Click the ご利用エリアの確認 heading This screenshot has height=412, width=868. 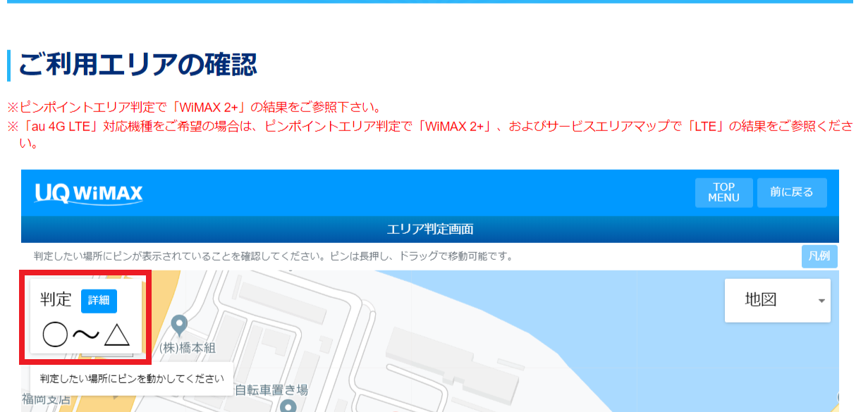pyautogui.click(x=137, y=65)
